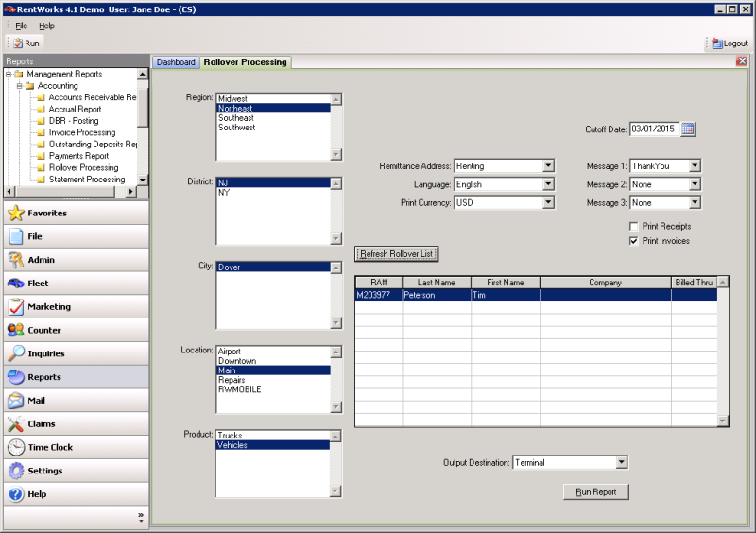Open Payments Report tree item
Viewport: 756px width, 533px height.
78,156
